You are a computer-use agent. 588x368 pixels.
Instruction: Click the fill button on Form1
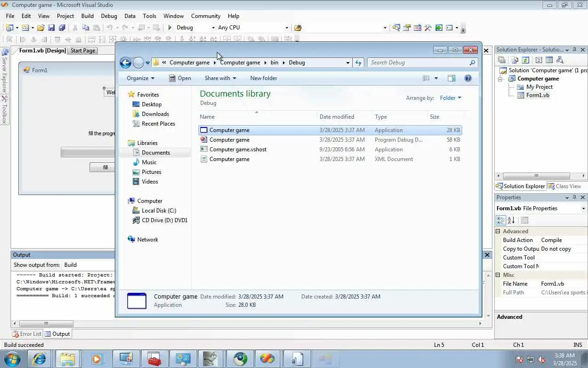103,167
